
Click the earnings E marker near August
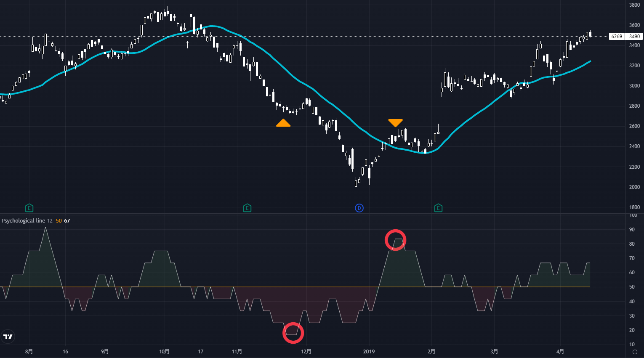point(29,208)
